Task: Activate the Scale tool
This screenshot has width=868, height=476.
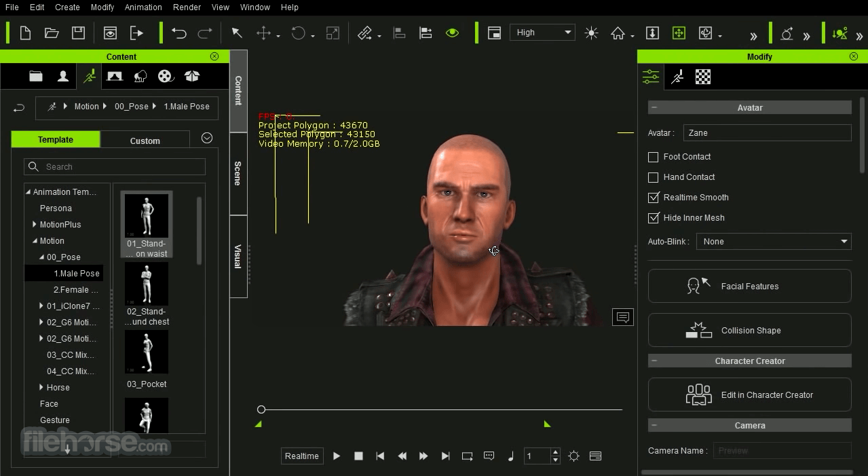Action: pos(333,33)
